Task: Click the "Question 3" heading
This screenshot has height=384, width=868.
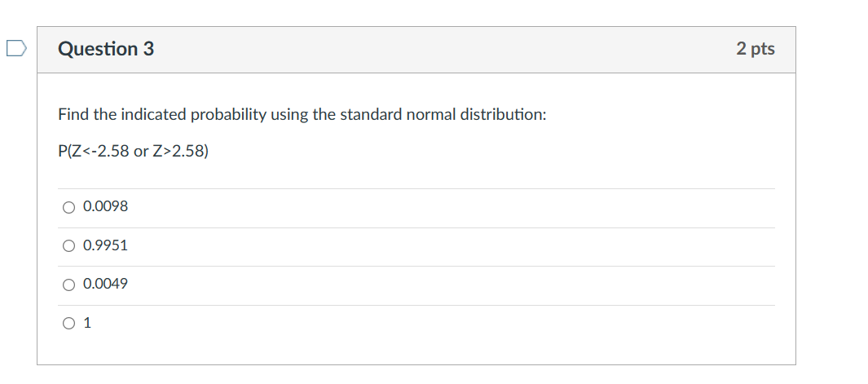Action: coord(106,49)
